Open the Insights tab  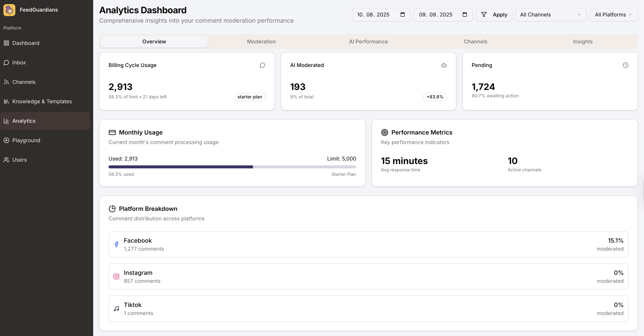pos(582,42)
